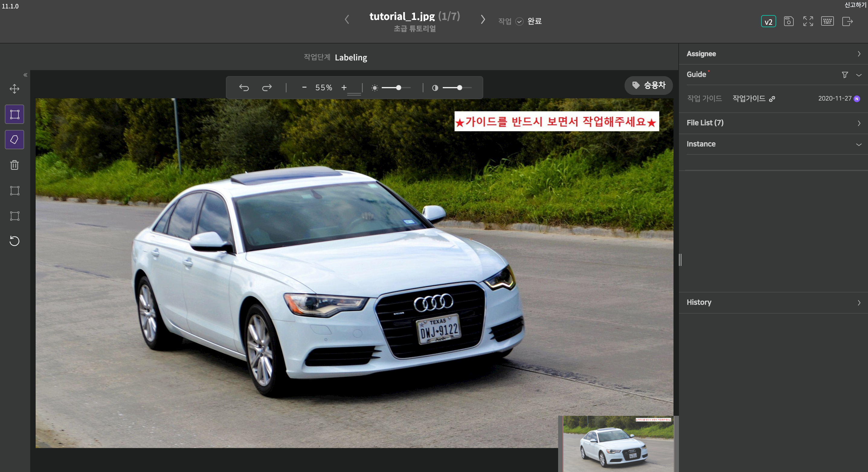Click the contrast half-circle icon
The height and width of the screenshot is (472, 868).
pyautogui.click(x=435, y=88)
